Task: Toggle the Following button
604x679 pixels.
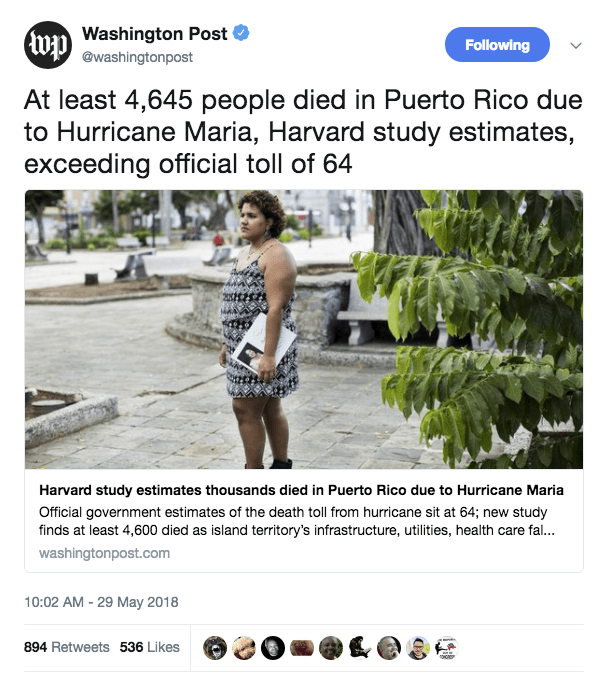Action: (x=497, y=45)
